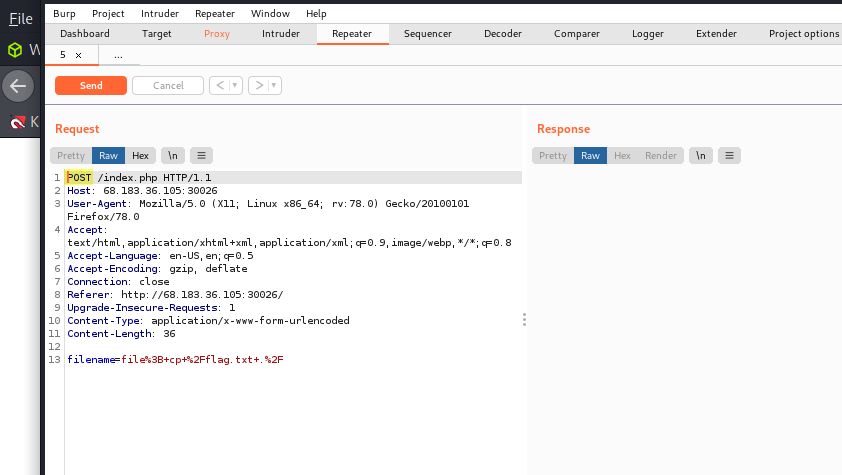Switch to Intruder tool tab
The width and height of the screenshot is (842, 475).
[281, 34]
